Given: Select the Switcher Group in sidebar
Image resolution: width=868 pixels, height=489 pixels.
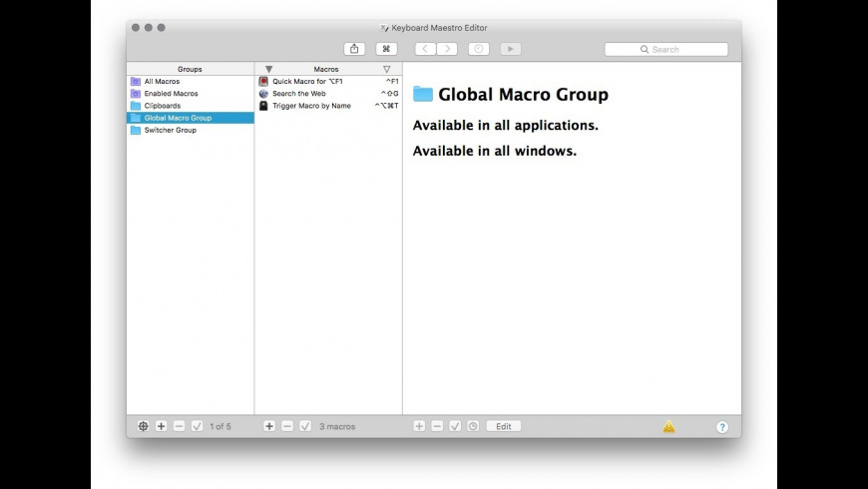Looking at the screenshot, I should [170, 130].
